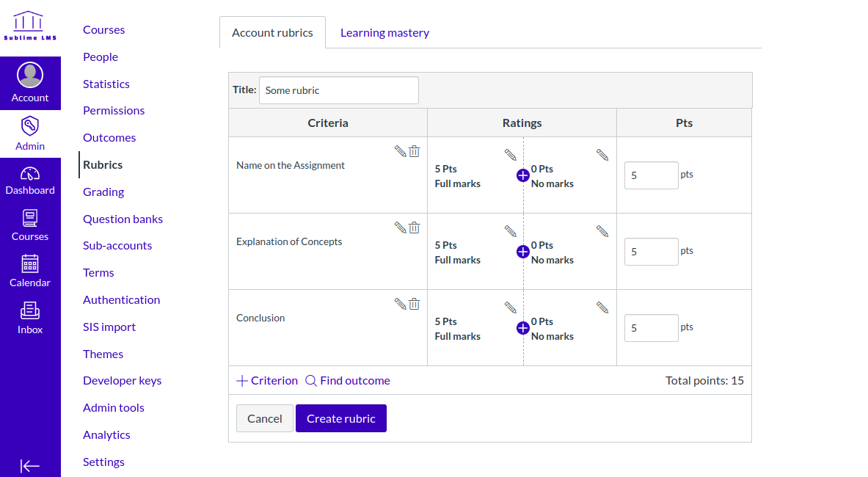Screen dimensions: 868x477
Task: Edit the Name on the Assignment criterion
Action: tap(400, 151)
